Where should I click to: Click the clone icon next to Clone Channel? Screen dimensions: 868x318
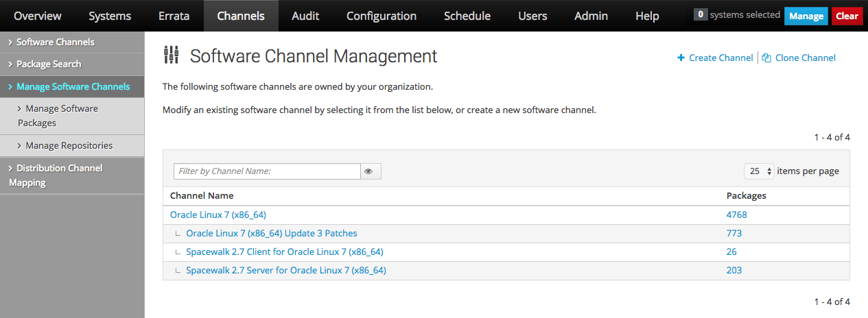coord(766,58)
